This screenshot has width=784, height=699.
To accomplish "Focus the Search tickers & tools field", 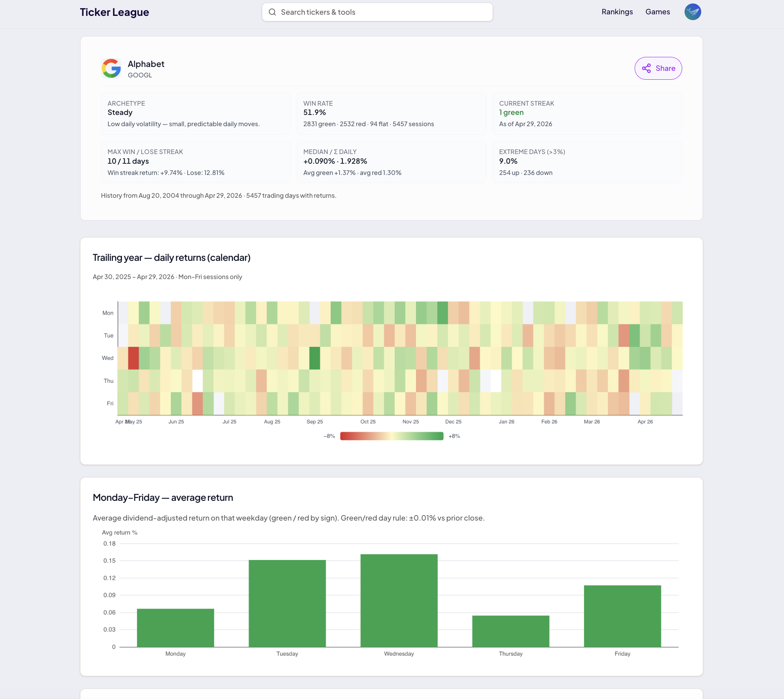I will point(377,12).
